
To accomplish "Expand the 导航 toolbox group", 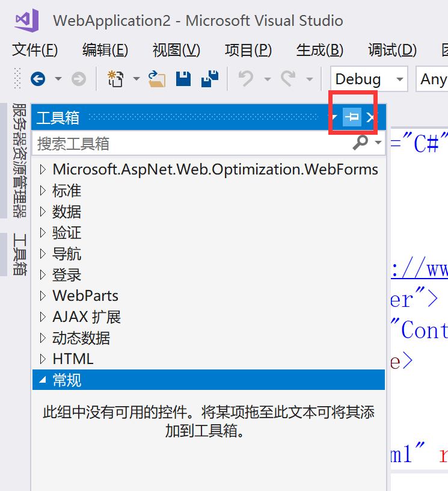I will click(43, 254).
